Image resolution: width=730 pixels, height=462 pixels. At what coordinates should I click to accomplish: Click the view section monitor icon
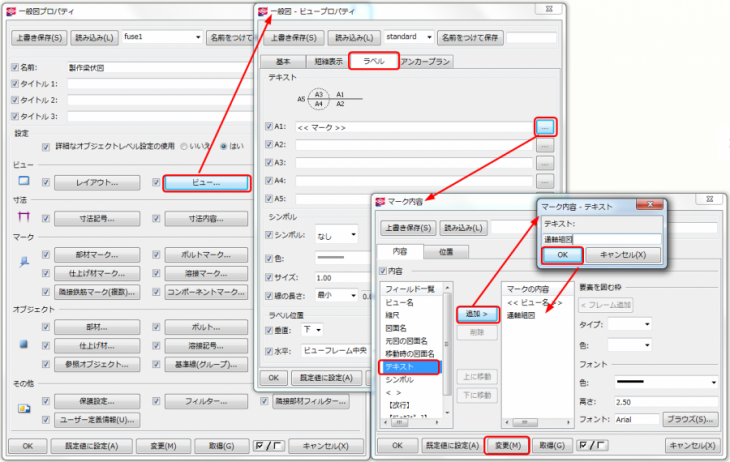[24, 181]
